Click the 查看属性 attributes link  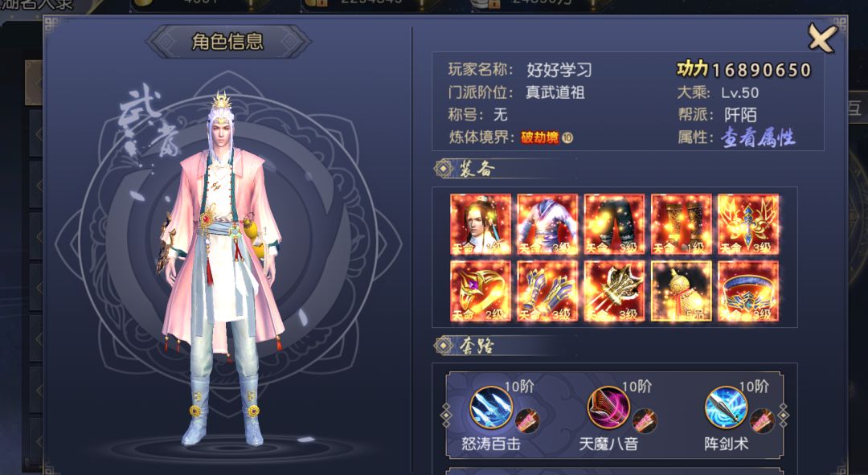[758, 137]
